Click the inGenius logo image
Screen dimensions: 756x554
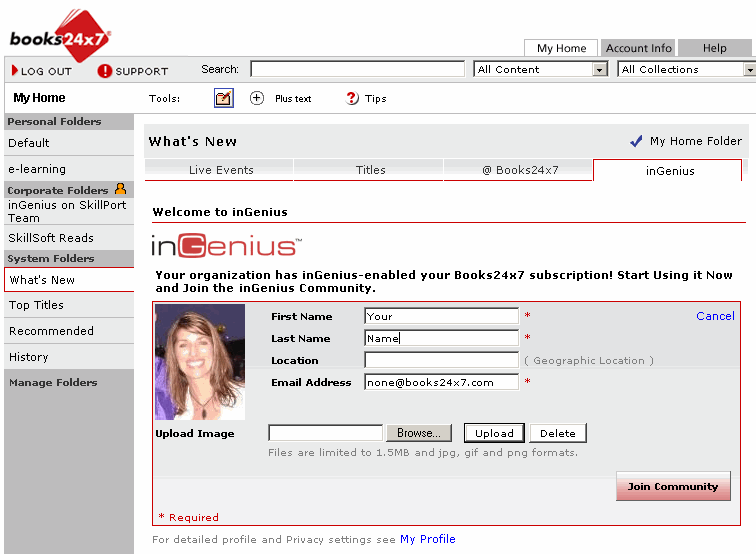coord(227,246)
